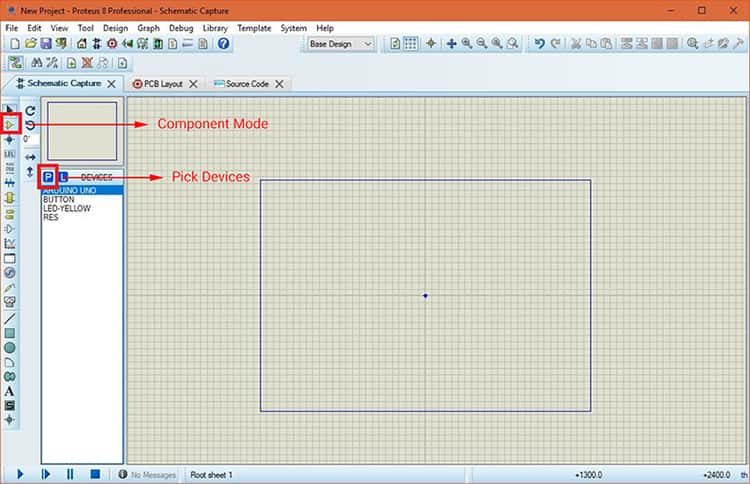Create a new project with the blank page icon
The width and height of the screenshot is (750, 484).
tap(15, 44)
